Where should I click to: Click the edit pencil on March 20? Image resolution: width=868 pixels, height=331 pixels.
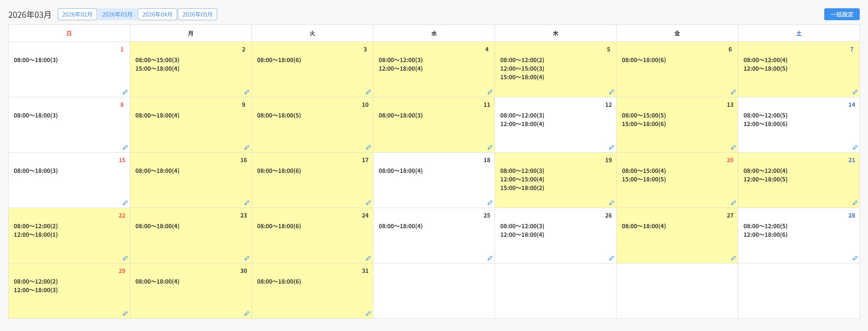[x=733, y=203]
